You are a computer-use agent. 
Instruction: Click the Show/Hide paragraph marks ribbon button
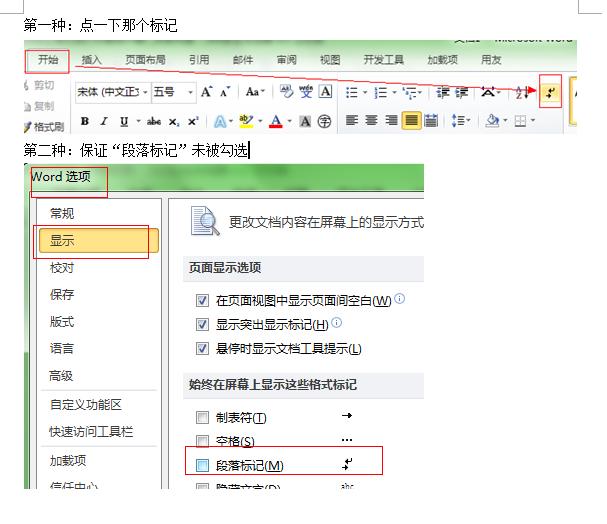pyautogui.click(x=550, y=92)
